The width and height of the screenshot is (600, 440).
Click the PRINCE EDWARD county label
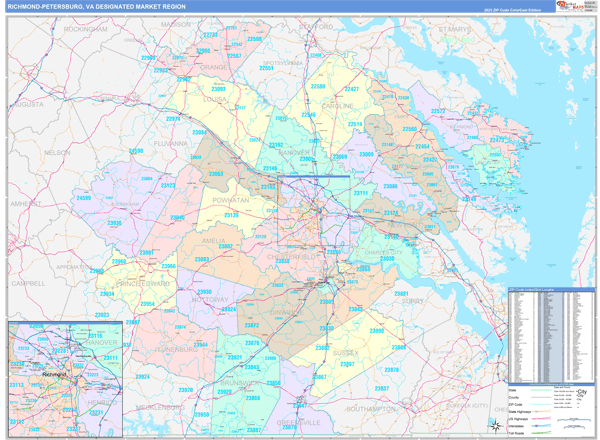(143, 284)
